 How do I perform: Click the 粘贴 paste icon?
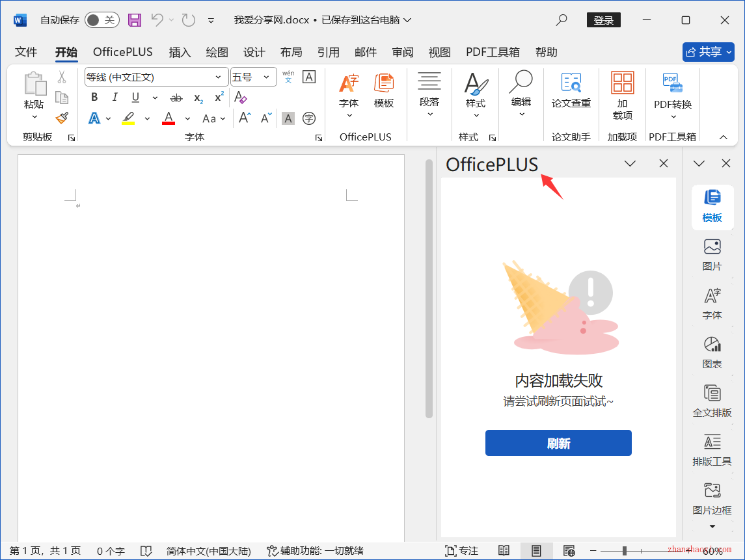34,84
